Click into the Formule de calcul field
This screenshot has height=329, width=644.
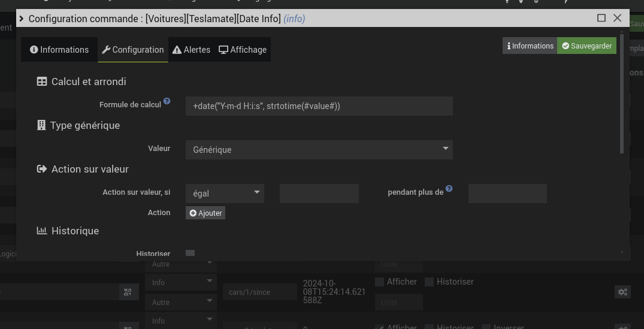pyautogui.click(x=319, y=106)
